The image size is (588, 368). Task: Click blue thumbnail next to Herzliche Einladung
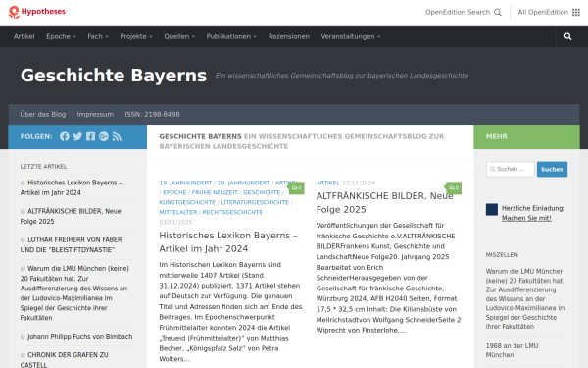[x=492, y=210]
